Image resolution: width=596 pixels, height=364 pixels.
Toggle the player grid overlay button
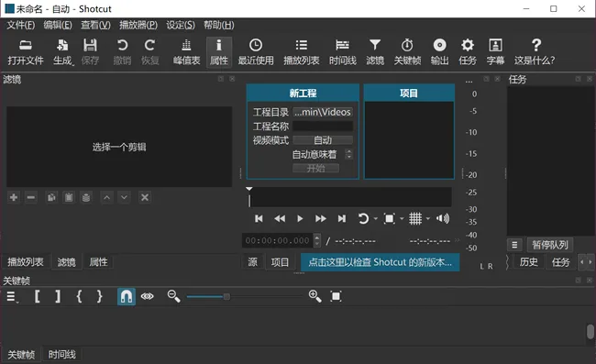point(415,218)
